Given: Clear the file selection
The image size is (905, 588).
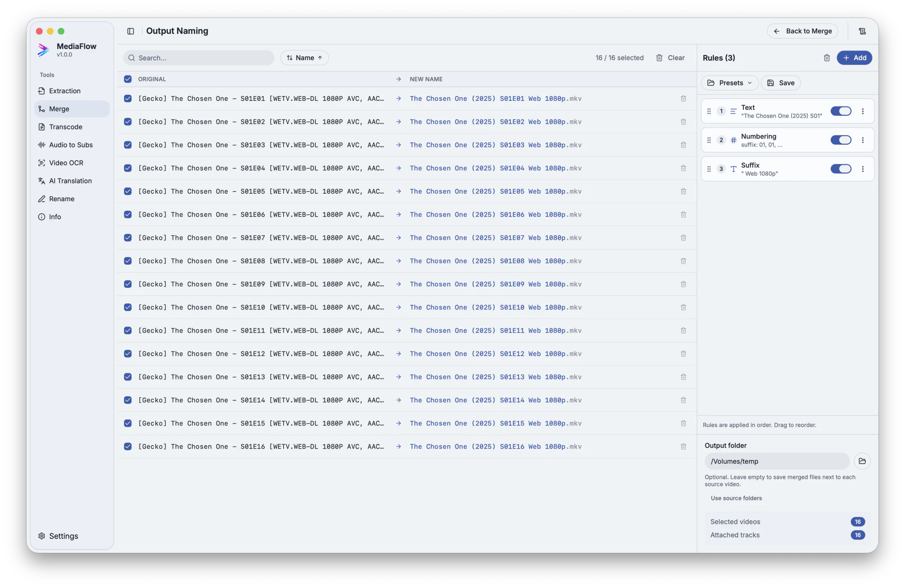Looking at the screenshot, I should pyautogui.click(x=670, y=58).
